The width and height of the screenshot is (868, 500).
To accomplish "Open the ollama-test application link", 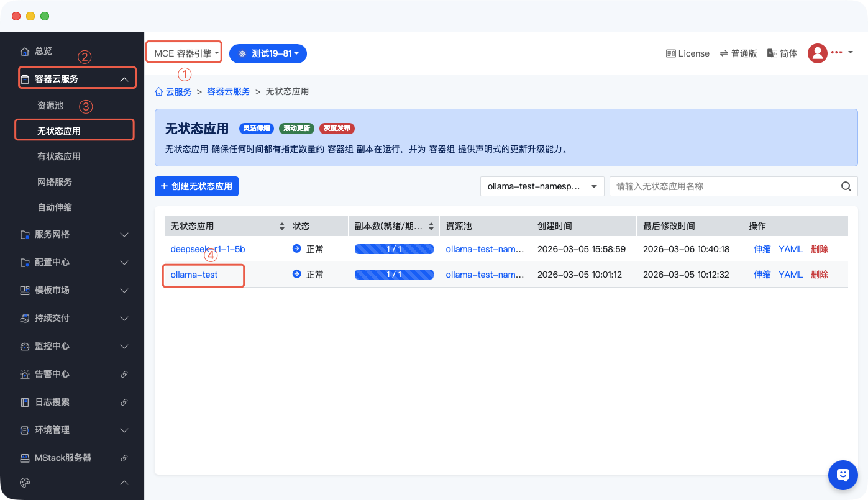I will pyautogui.click(x=194, y=275).
